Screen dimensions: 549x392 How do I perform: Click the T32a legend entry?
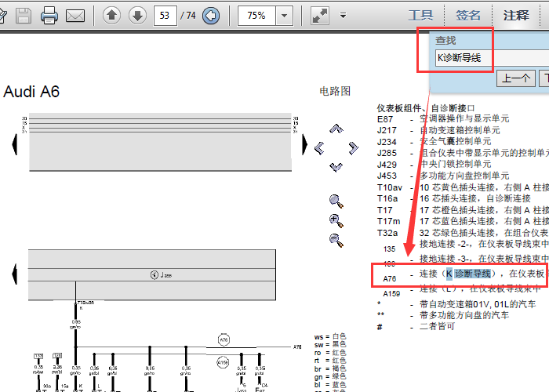click(463, 233)
